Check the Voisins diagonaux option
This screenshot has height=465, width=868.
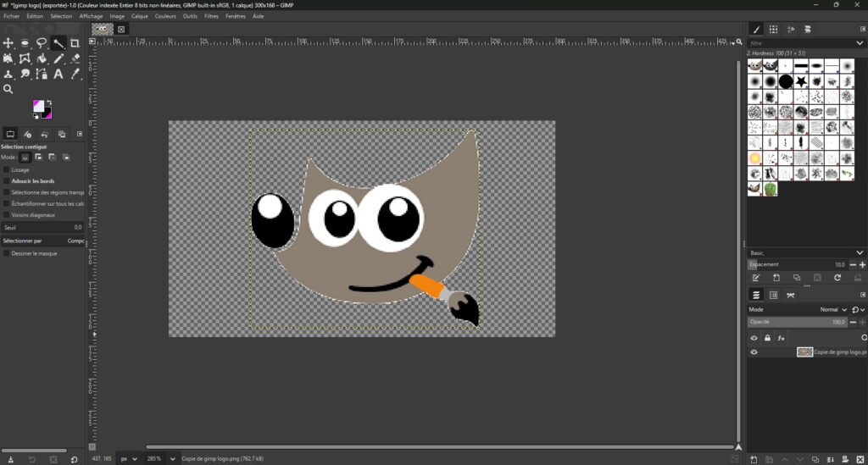point(7,215)
